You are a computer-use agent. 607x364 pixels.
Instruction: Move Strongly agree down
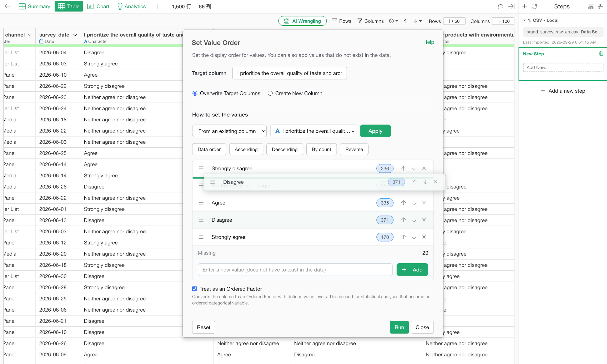pos(414,237)
